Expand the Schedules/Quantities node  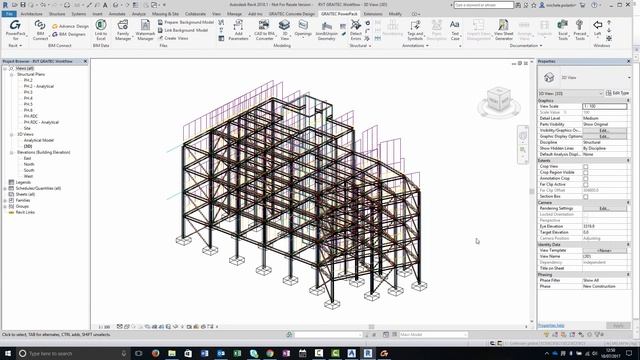click(5, 189)
